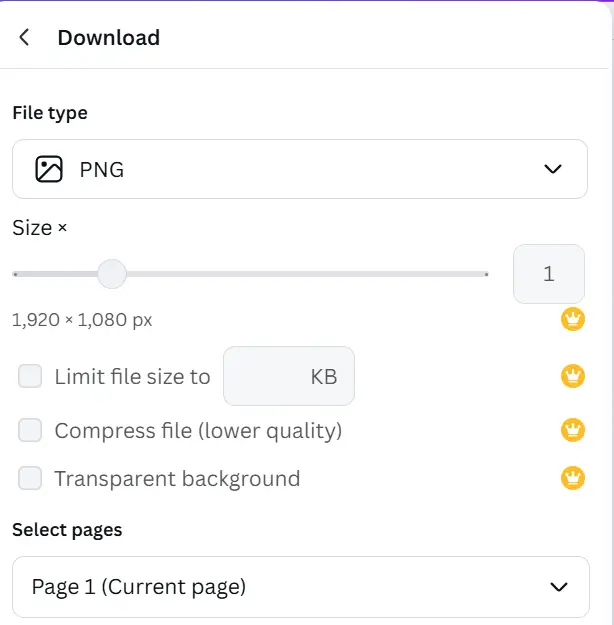This screenshot has height=625, width=614.
Task: Click the KB file size limit field
Action: [x=289, y=376]
